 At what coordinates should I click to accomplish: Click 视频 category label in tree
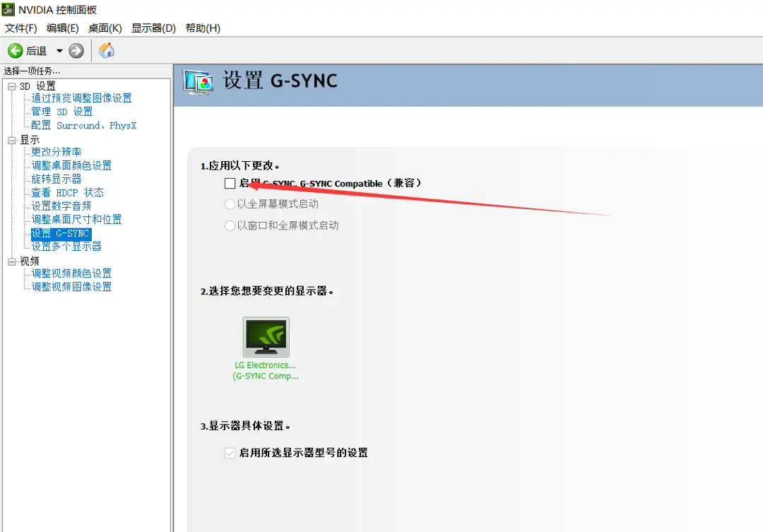tap(30, 261)
